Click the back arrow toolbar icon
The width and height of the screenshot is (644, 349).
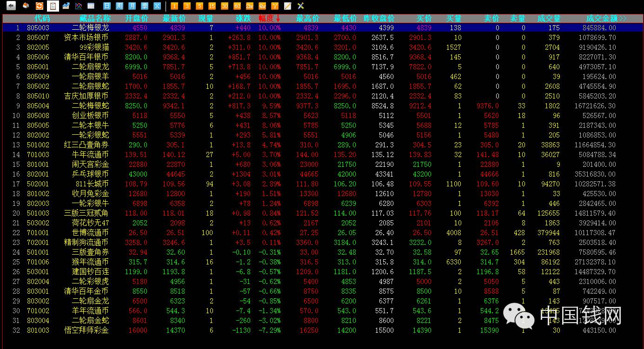pyautogui.click(x=10, y=6)
